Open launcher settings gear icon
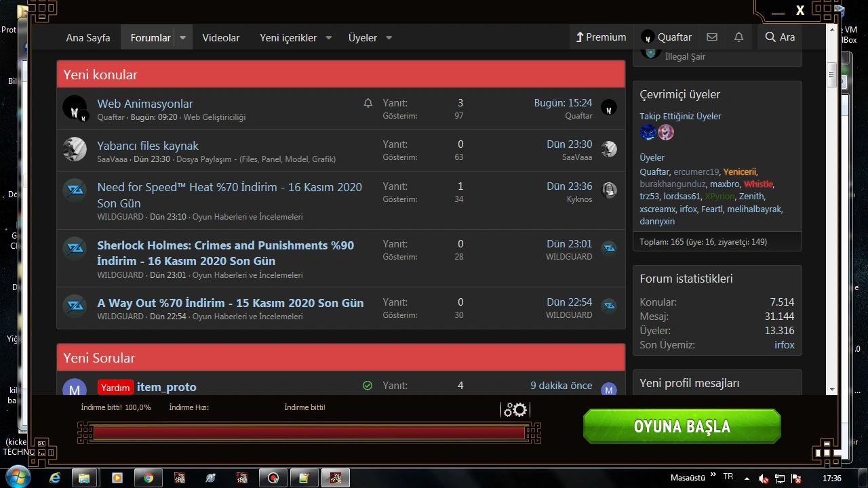 click(x=515, y=409)
